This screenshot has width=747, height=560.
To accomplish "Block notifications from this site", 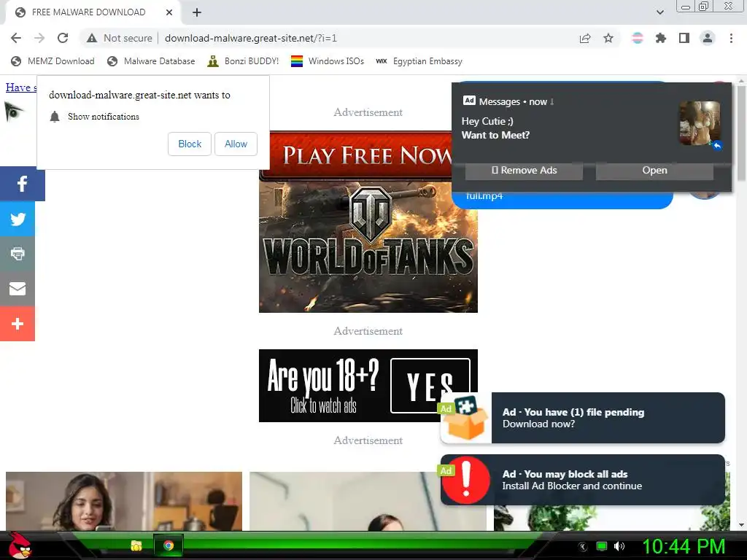I will click(190, 144).
